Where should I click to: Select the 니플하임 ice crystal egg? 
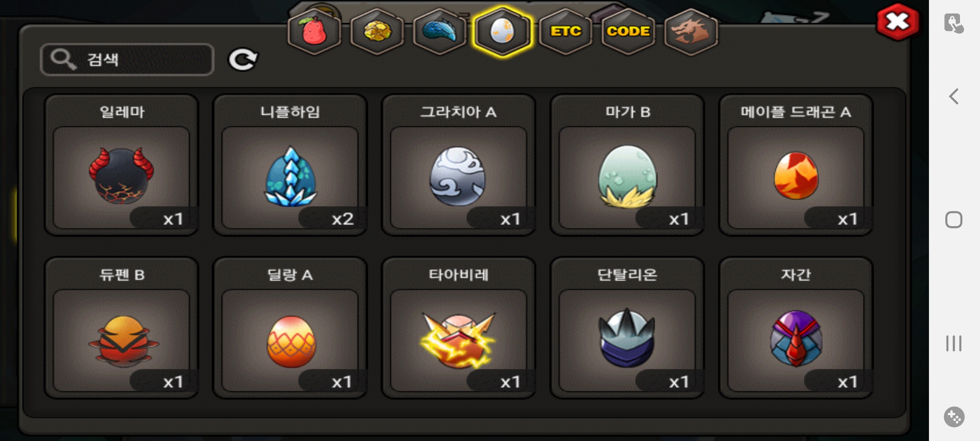[x=290, y=165]
